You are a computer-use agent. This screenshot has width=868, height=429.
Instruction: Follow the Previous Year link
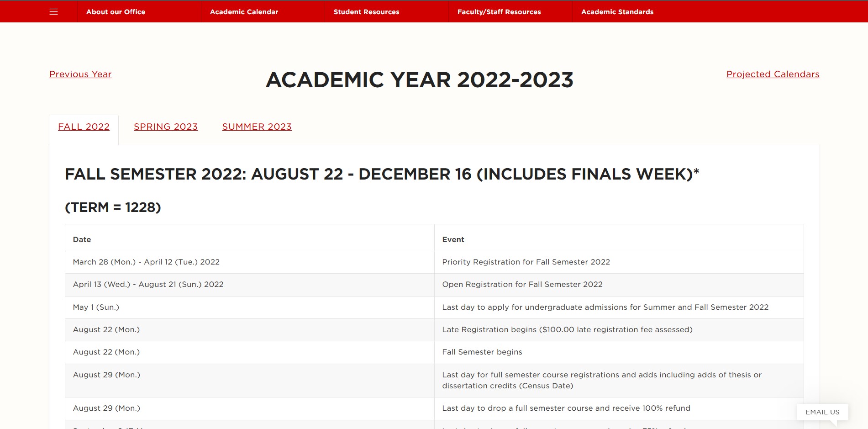(x=80, y=74)
